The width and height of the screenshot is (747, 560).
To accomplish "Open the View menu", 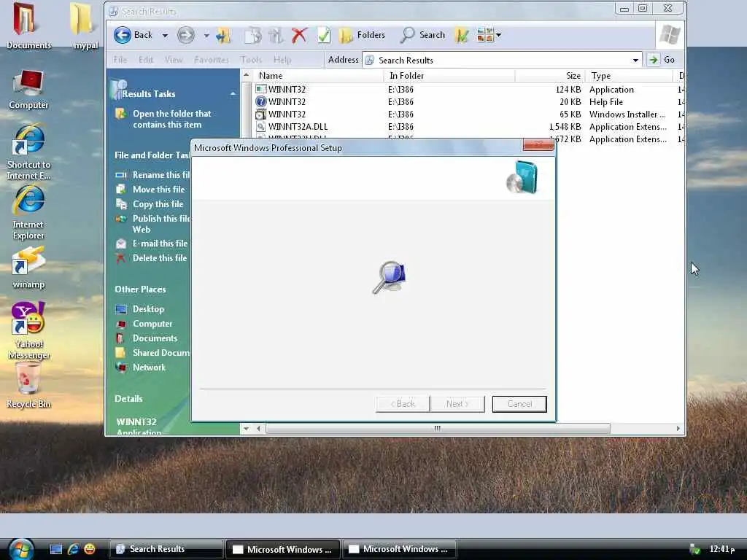I will click(x=174, y=60).
